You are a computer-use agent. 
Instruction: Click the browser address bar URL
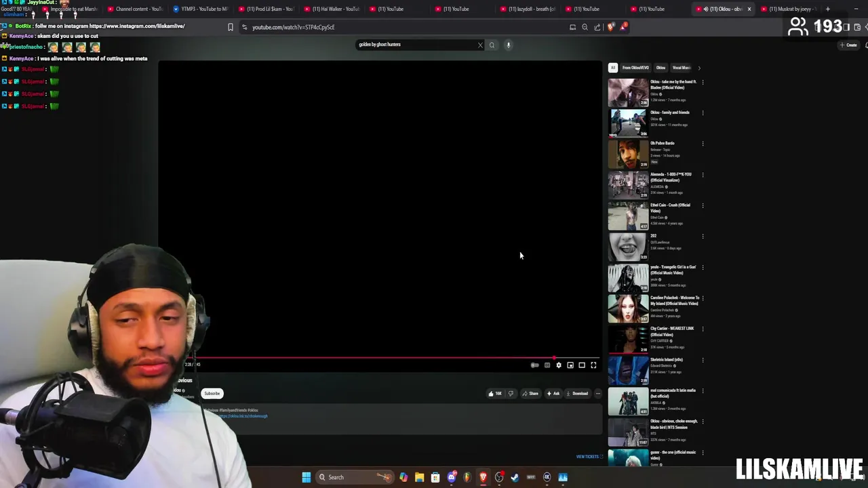tap(294, 27)
